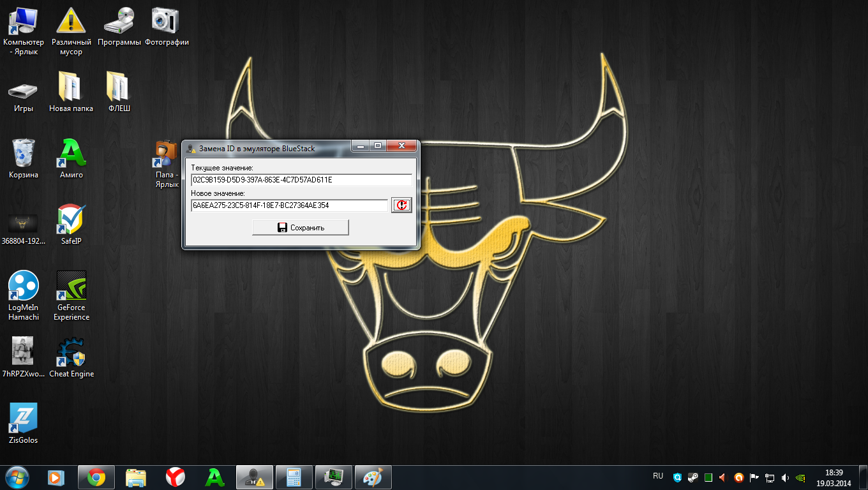The height and width of the screenshot is (490, 868).
Task: Select the Фотографии camera desktop icon
Action: pyautogui.click(x=167, y=27)
